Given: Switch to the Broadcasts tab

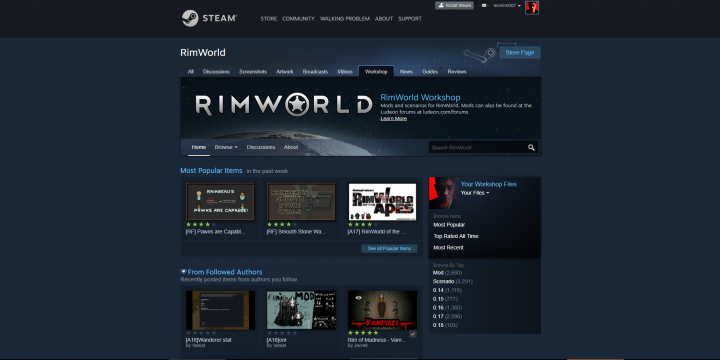Looking at the screenshot, I should click(315, 72).
